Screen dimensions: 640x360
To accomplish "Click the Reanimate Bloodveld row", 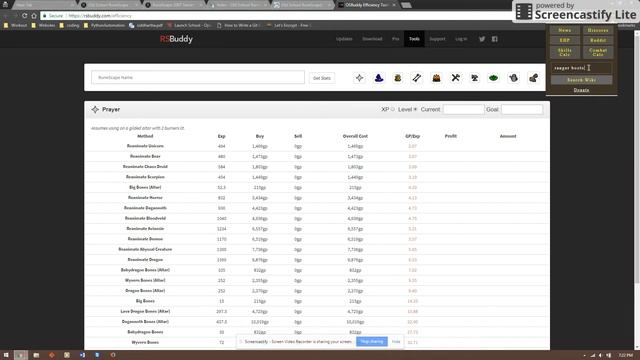I will [317, 218].
